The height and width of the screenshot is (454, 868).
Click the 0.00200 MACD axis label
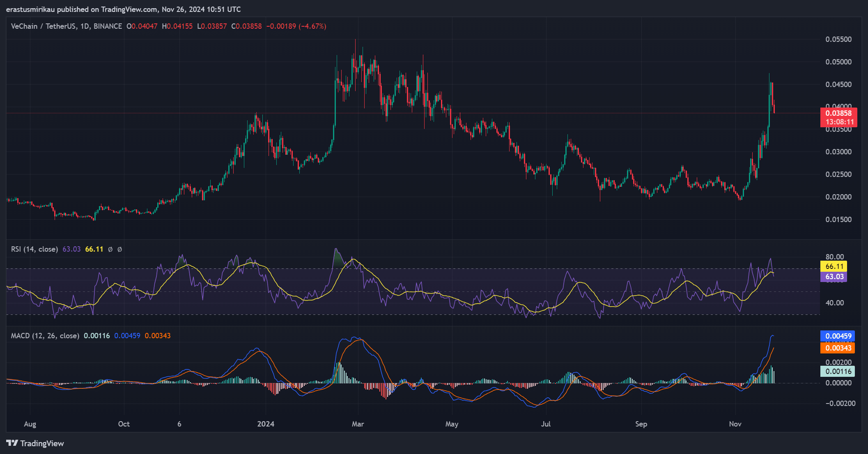click(x=838, y=362)
